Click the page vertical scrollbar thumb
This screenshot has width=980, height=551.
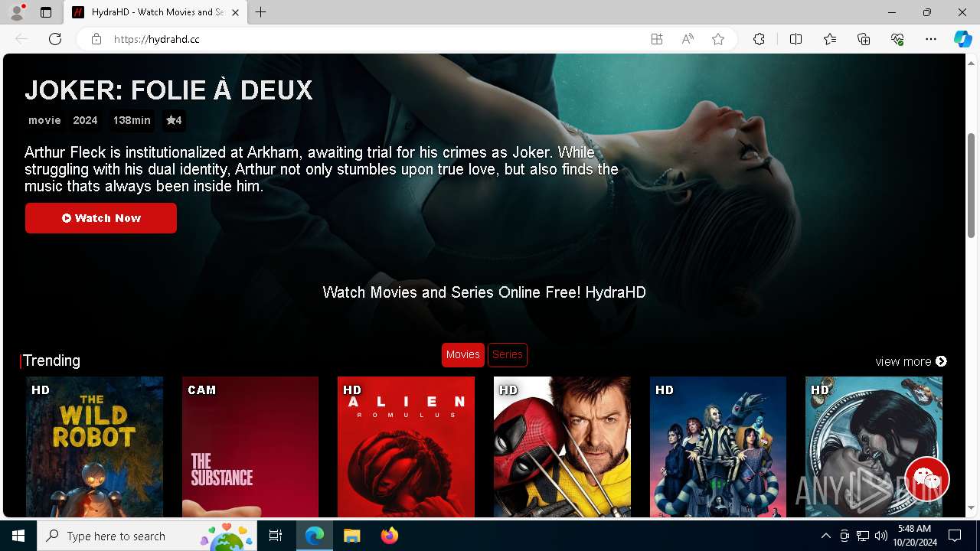[x=972, y=186]
